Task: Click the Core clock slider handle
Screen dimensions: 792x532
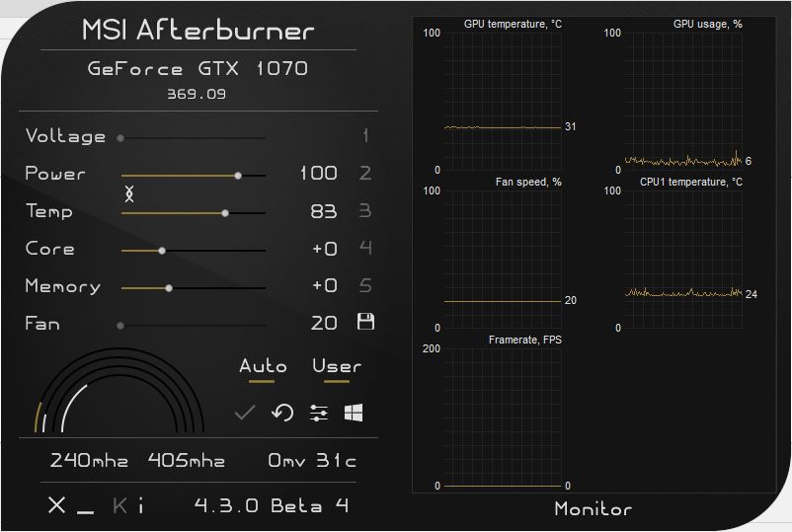Action: tap(162, 251)
